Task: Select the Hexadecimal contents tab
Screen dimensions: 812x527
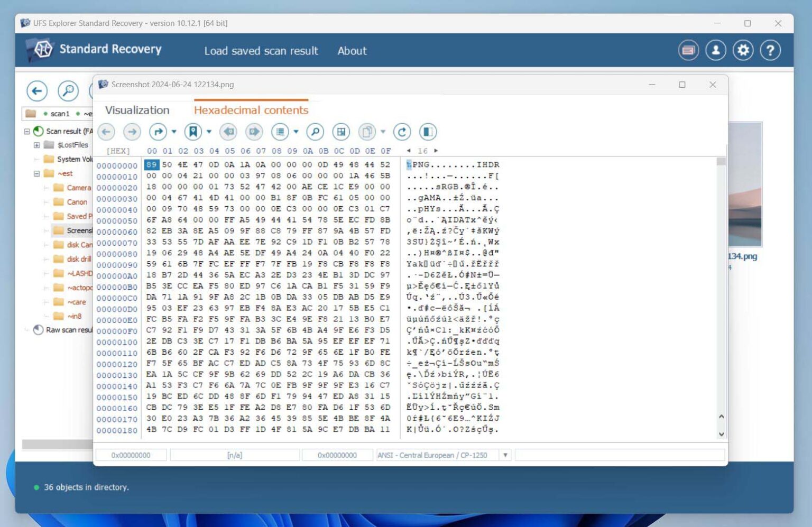Action: (251, 110)
